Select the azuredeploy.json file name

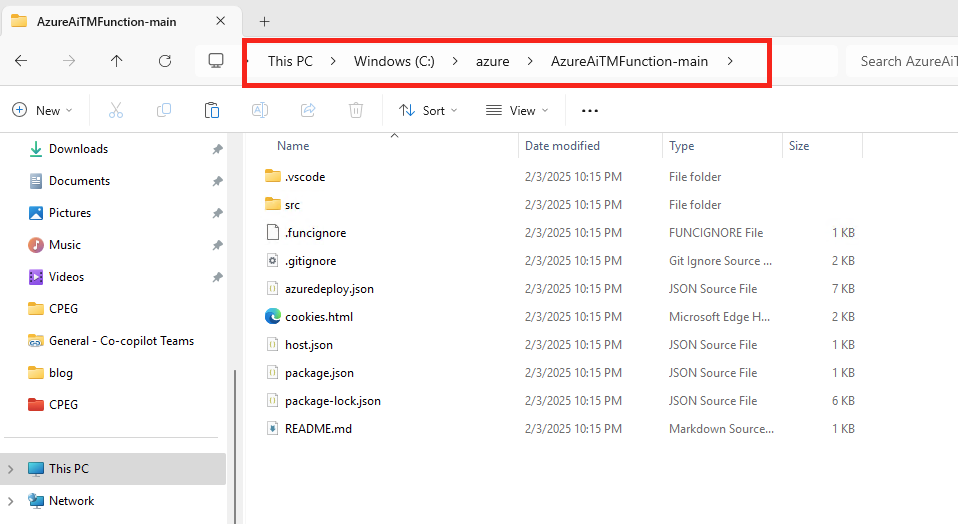(x=329, y=289)
